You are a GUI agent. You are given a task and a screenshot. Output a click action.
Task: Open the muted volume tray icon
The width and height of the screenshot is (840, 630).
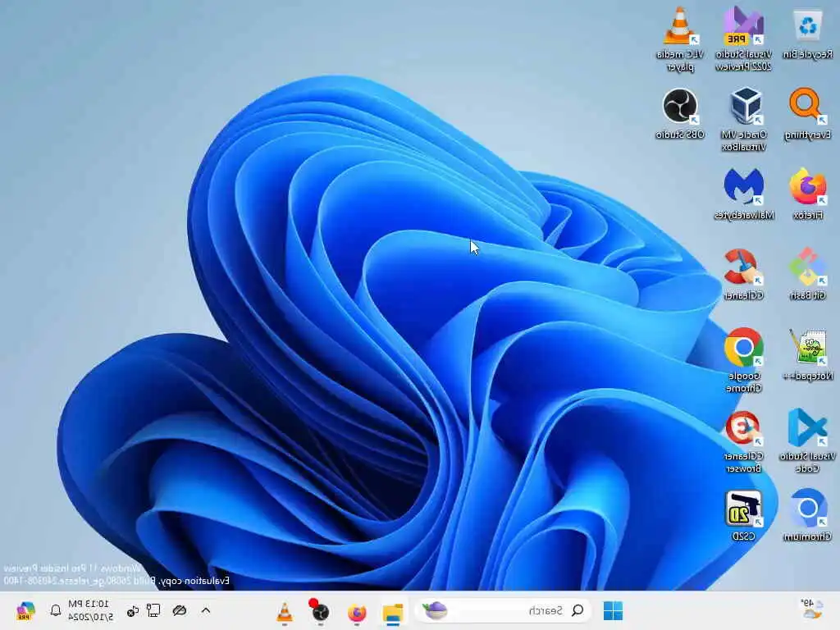click(132, 610)
